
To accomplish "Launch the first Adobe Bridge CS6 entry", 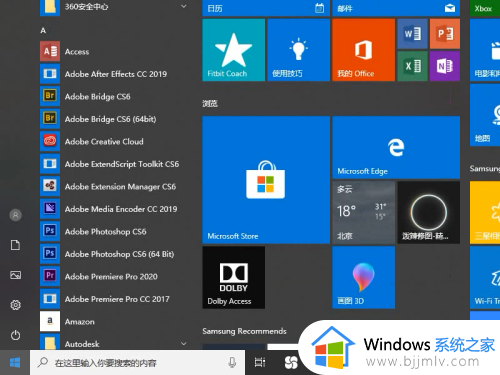I will click(x=113, y=96).
